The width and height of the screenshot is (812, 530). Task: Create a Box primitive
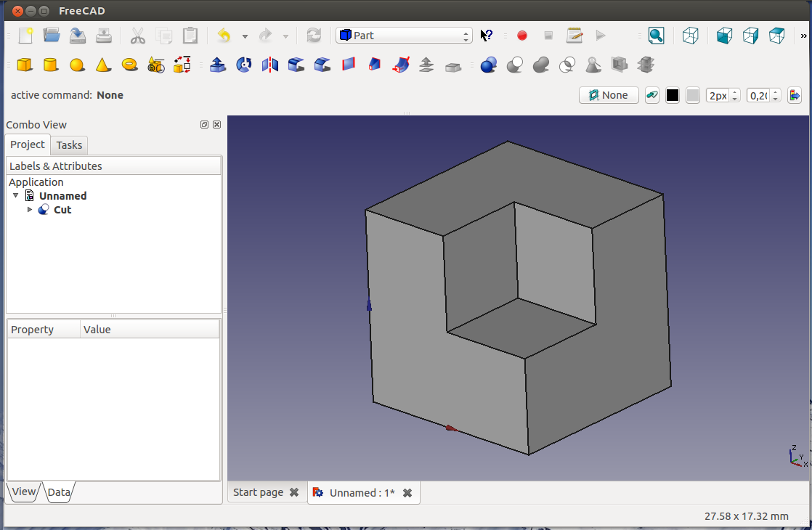tap(25, 65)
